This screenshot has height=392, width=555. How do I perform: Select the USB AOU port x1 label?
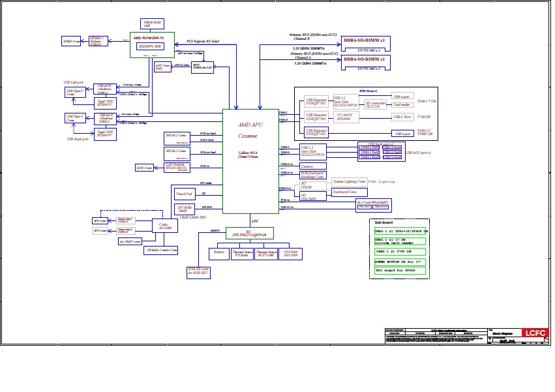(x=419, y=153)
